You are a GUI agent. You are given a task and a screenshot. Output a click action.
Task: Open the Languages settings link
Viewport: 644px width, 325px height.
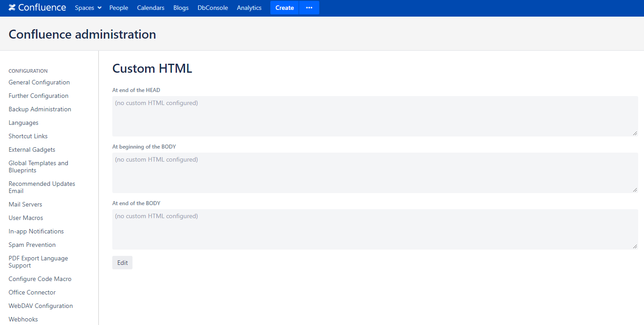click(23, 123)
